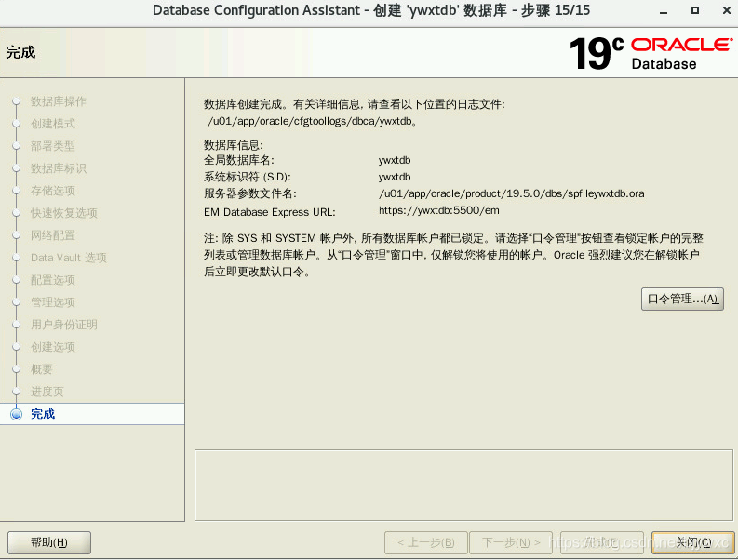
Task: Select the 网络配置 step in sidebar
Action: coord(53,235)
